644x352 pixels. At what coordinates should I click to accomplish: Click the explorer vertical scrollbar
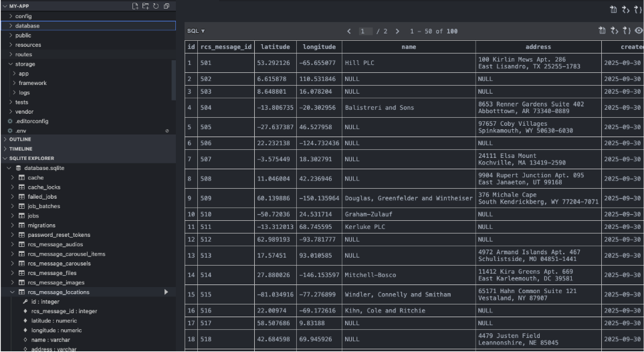pos(173,80)
